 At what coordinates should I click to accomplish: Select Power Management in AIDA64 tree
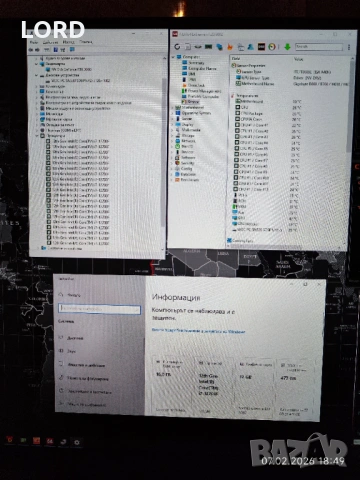[x=204, y=91]
